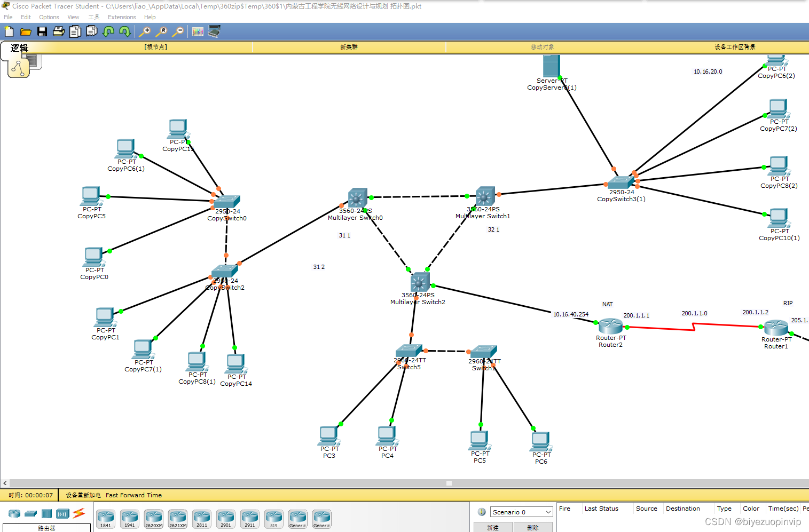Screen dimensions: 809x532
Task: Select the PC6 computer
Action: pos(541,442)
